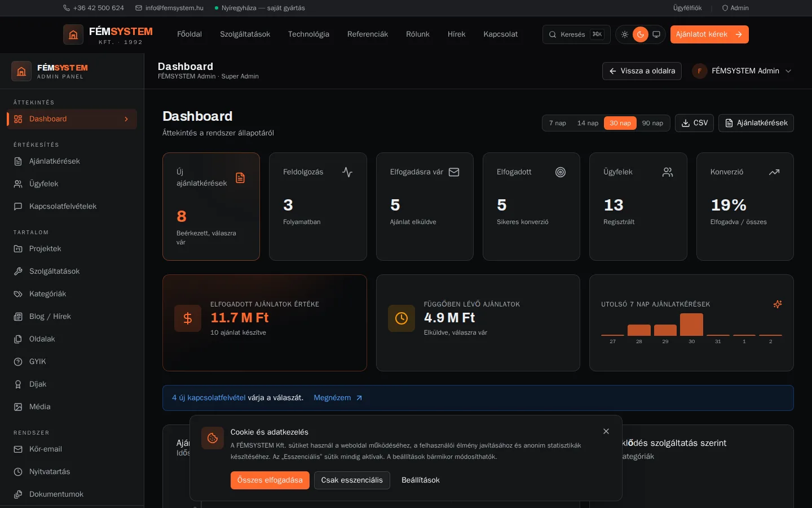Click the Ügyfelek people icon in the sidebar
Screen dimensions: 812x508
tap(18, 184)
